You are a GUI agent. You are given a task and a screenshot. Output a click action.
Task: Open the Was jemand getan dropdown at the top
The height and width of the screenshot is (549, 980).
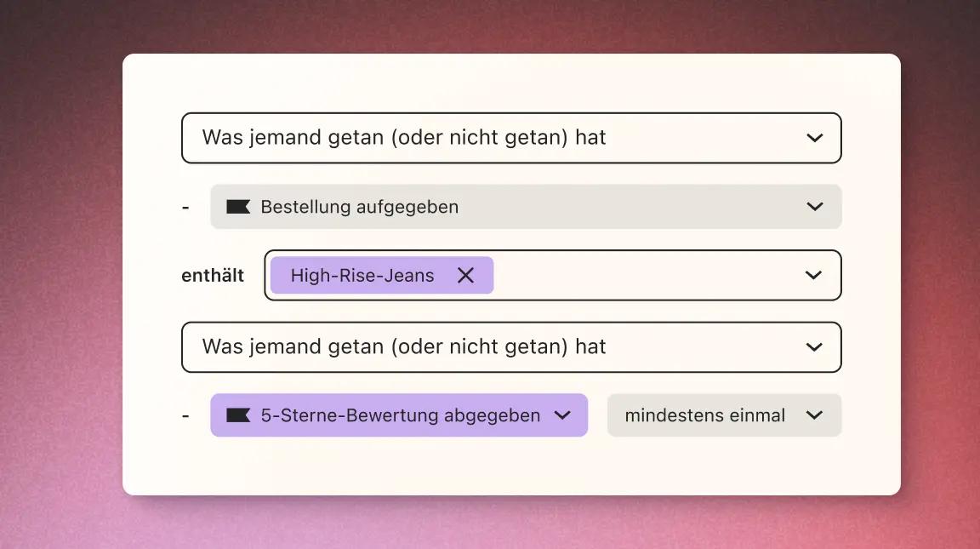pyautogui.click(x=510, y=137)
